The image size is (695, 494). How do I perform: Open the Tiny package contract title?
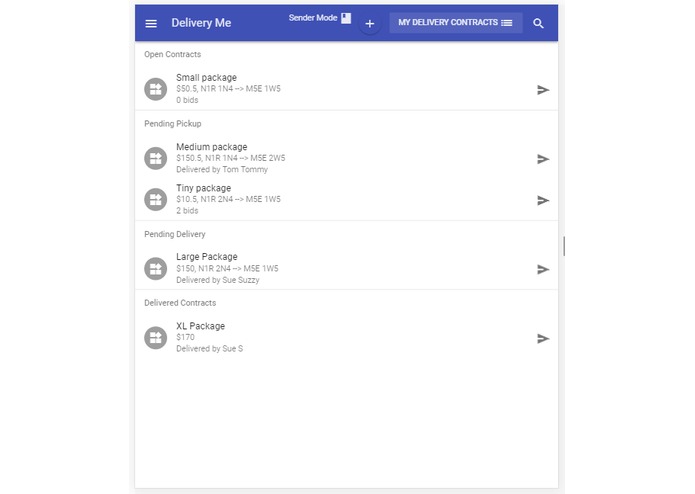pos(203,188)
